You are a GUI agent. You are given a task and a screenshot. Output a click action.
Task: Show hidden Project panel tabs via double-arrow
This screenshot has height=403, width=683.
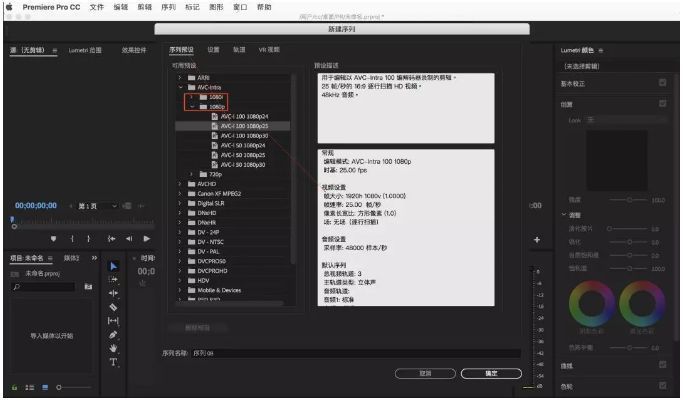tap(95, 258)
